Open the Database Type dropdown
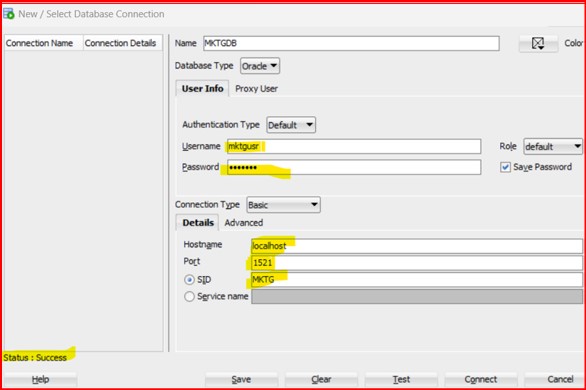Image resolution: width=586 pixels, height=390 pixels. [x=260, y=66]
